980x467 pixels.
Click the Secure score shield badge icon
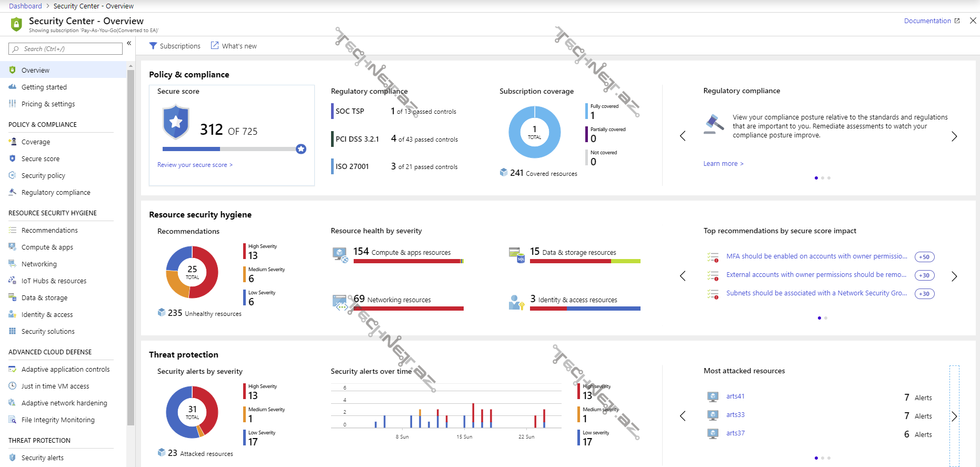tap(176, 122)
